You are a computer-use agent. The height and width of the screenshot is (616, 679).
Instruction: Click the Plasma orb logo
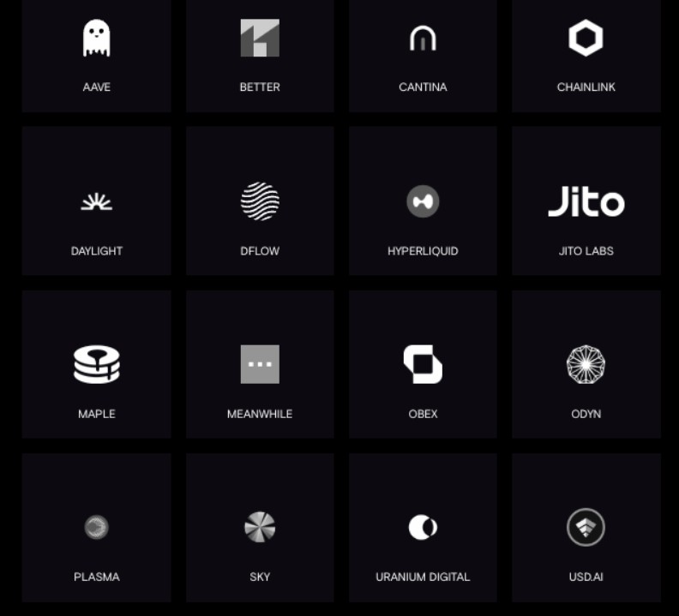tap(97, 527)
